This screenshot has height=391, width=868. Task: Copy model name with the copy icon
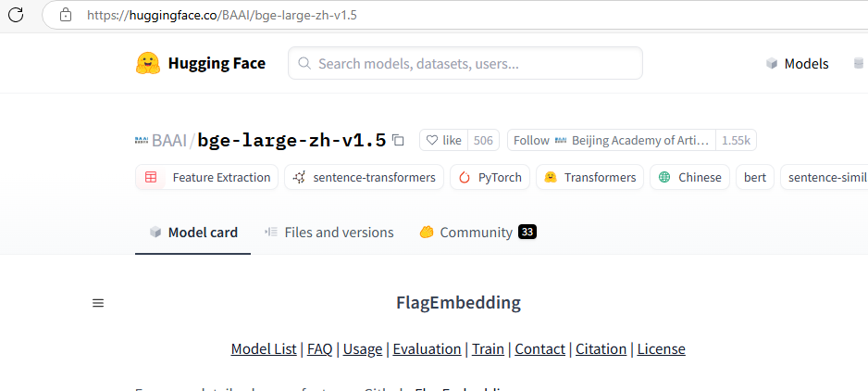point(398,140)
